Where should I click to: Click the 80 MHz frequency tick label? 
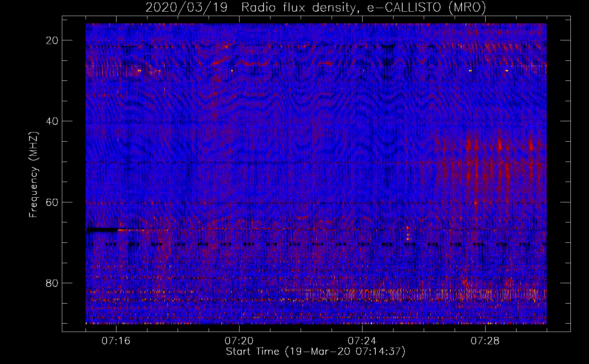click(52, 283)
